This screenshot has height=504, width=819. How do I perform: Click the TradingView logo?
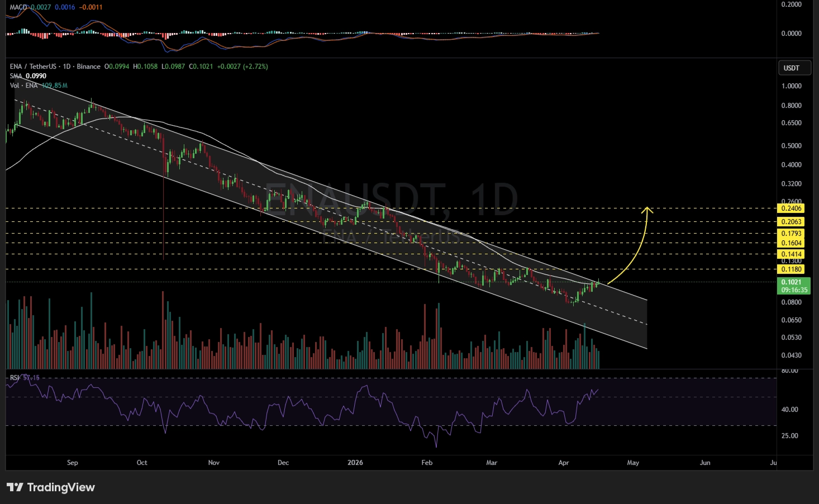pos(51,487)
